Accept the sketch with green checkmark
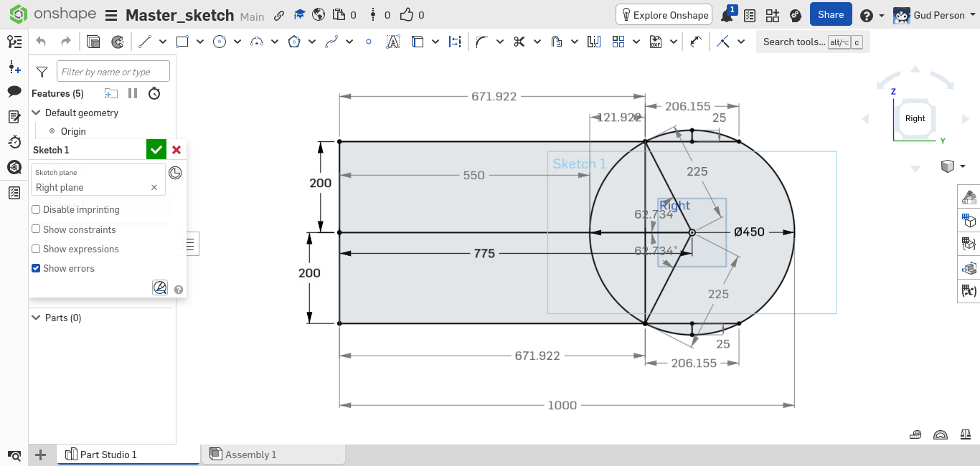 [156, 150]
